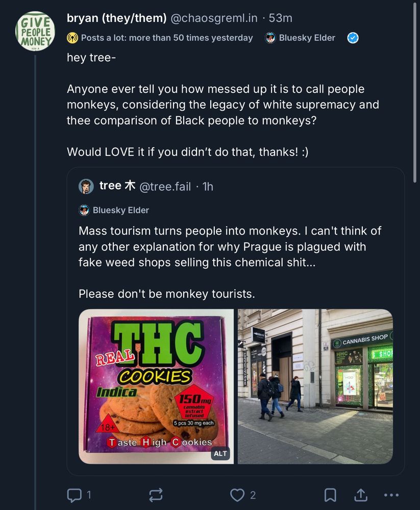The image size is (420, 510).
Task: Show alt text via the ALT button
Action: [220, 453]
